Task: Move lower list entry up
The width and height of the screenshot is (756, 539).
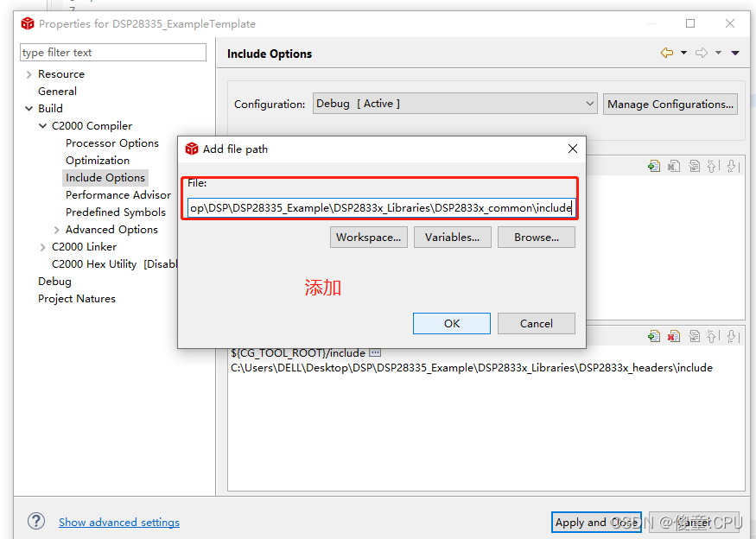Action: pyautogui.click(x=713, y=336)
